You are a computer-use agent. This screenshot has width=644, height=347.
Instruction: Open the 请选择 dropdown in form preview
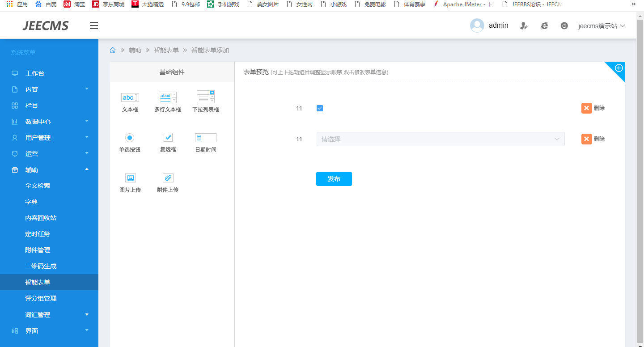(440, 139)
